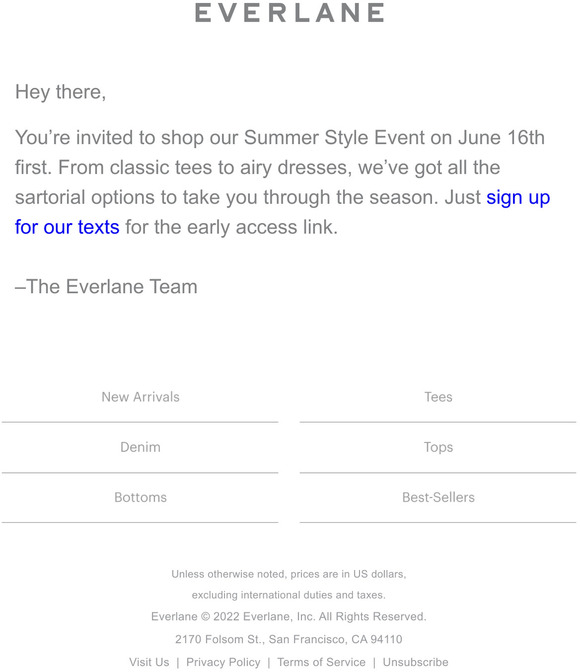The width and height of the screenshot is (580, 672).
Task: Read the Terms of Service link
Action: tap(321, 662)
